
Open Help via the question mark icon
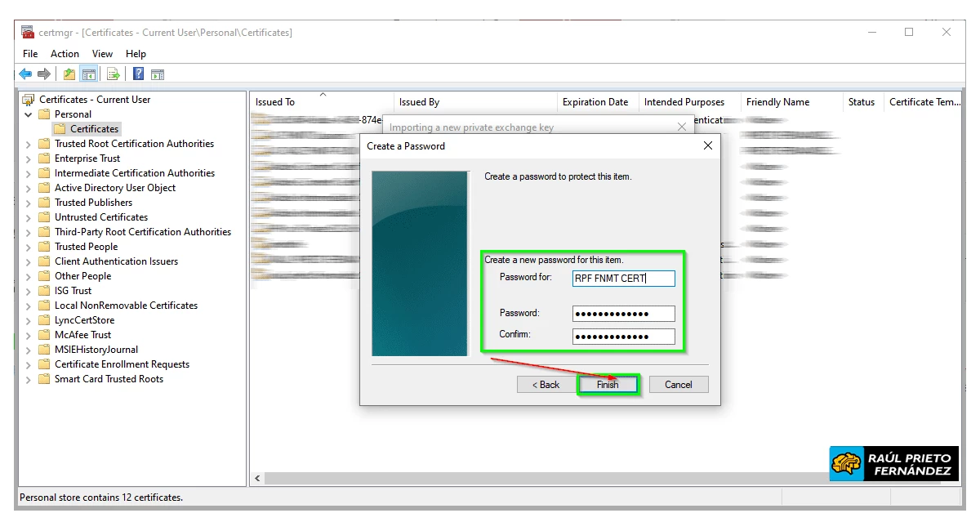138,74
